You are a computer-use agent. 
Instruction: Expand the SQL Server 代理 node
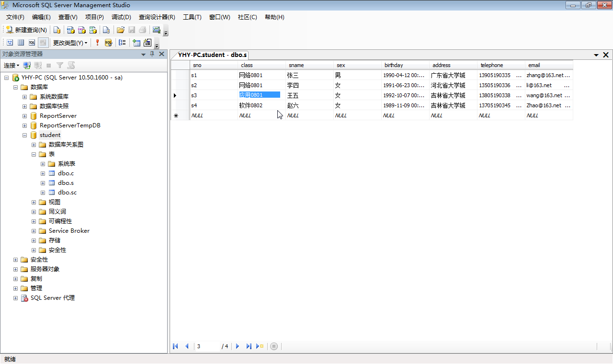15,298
